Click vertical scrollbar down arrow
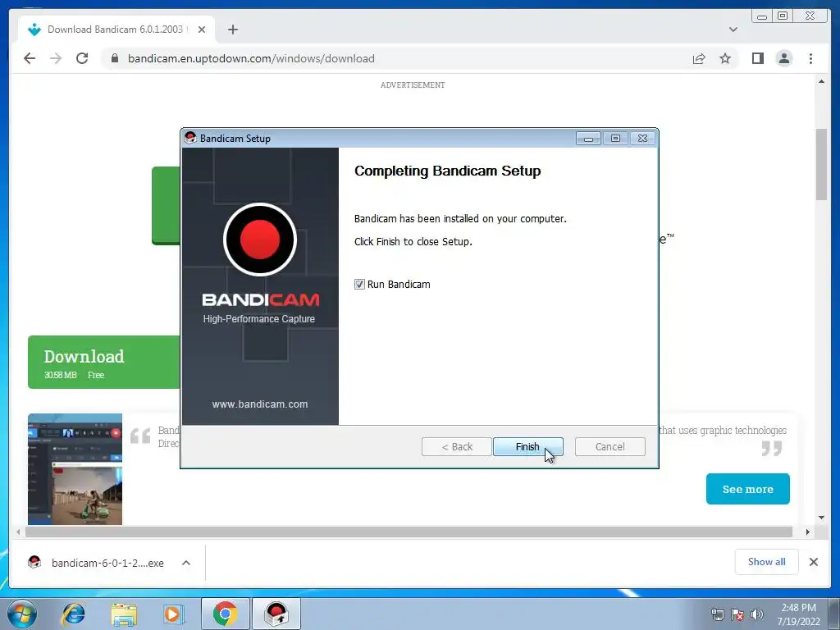 (x=821, y=518)
